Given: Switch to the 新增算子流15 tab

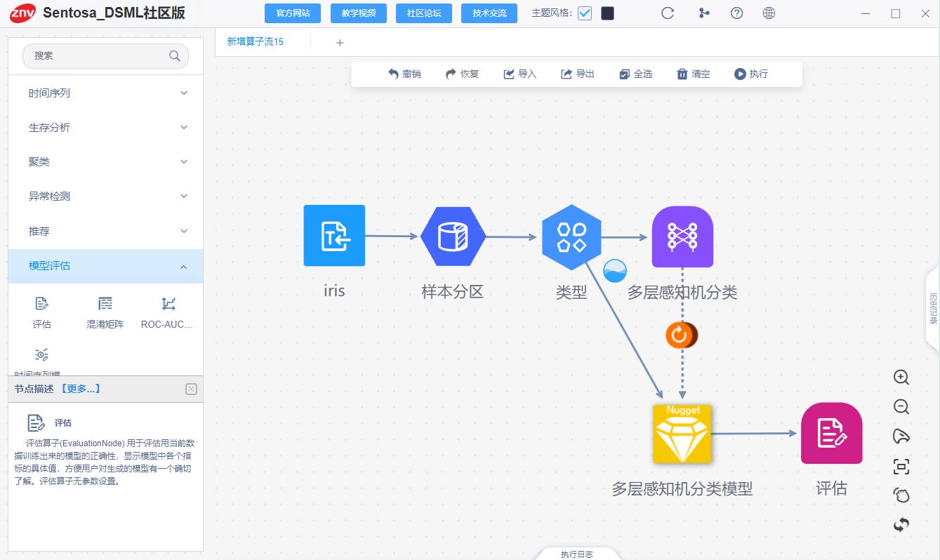Looking at the screenshot, I should pyautogui.click(x=255, y=42).
